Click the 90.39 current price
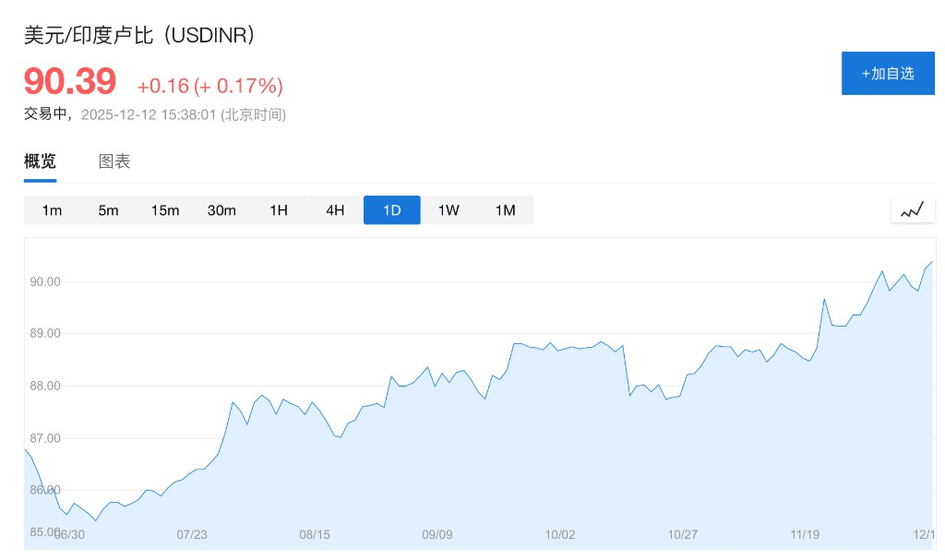The height and width of the screenshot is (560, 945). 70,82
